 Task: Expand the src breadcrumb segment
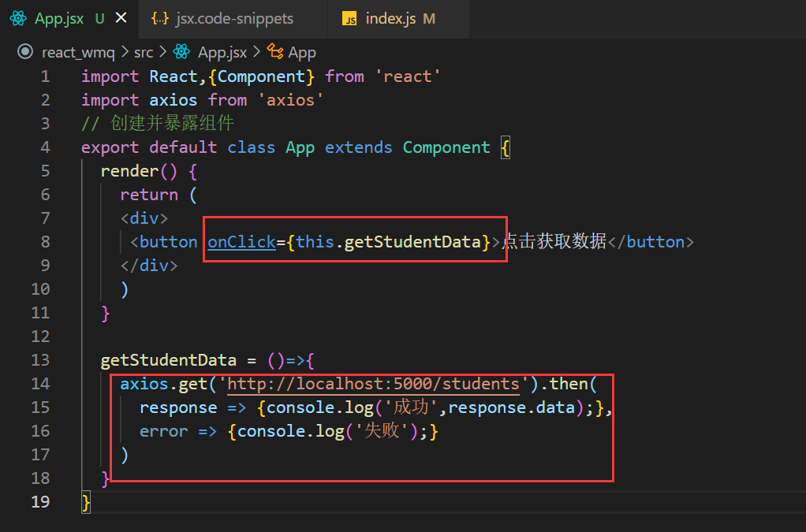[144, 52]
